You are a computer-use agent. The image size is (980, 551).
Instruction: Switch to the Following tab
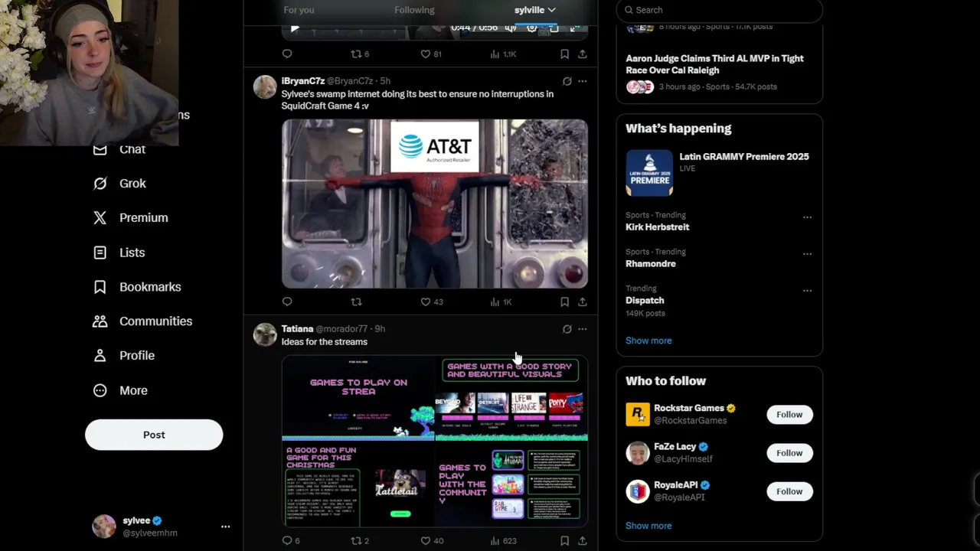[414, 10]
